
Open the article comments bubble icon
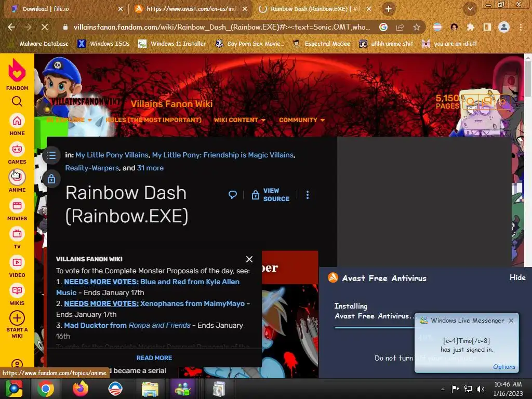(232, 195)
